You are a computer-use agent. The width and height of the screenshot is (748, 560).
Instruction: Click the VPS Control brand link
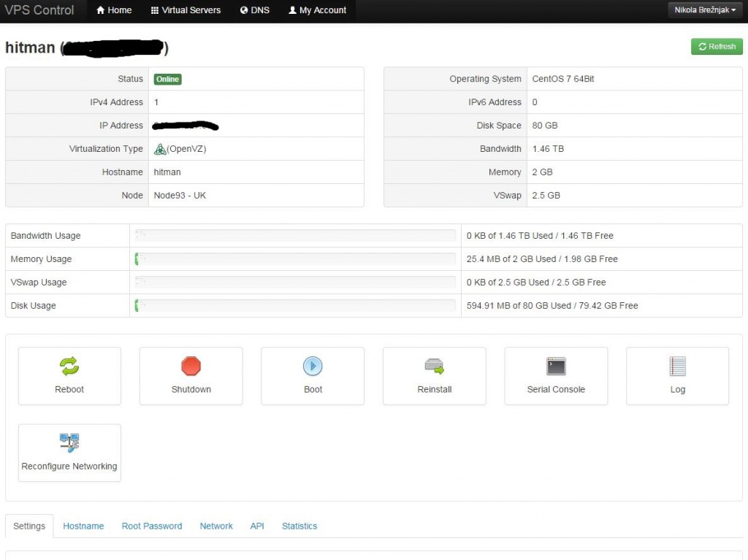pyautogui.click(x=39, y=10)
